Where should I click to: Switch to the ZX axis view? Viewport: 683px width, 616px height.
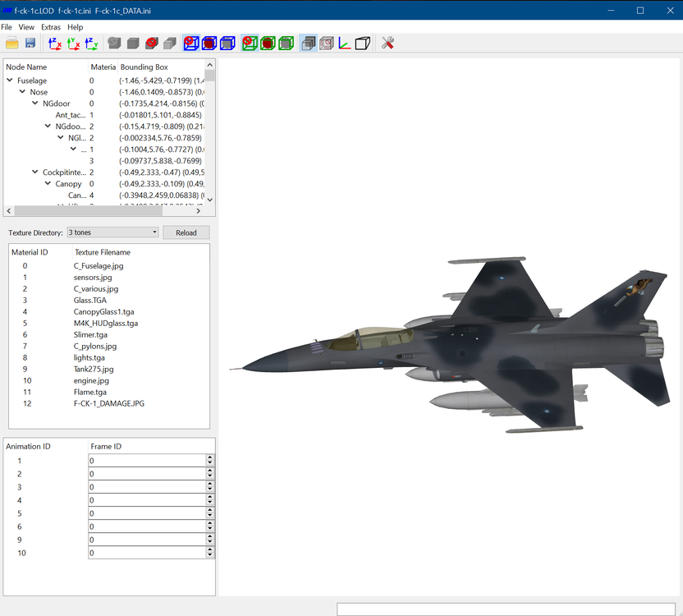pyautogui.click(x=55, y=44)
